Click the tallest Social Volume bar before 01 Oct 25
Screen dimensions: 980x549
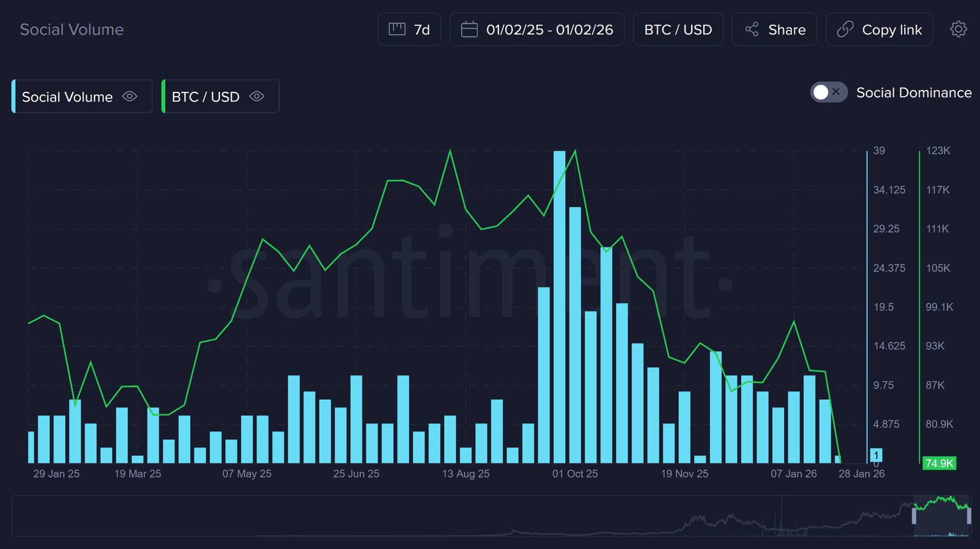pyautogui.click(x=560, y=306)
